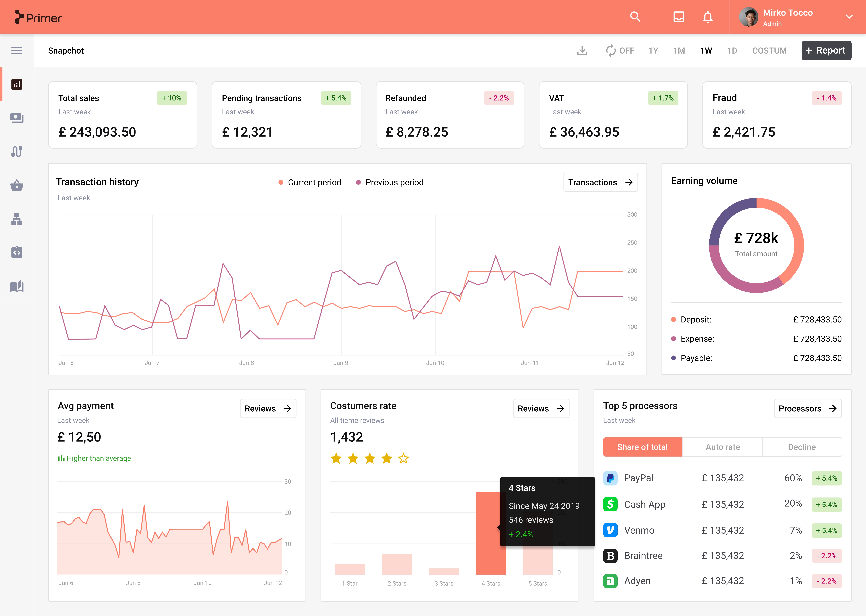Click the earning volume donut chart
This screenshot has width=866, height=616.
coord(756,245)
